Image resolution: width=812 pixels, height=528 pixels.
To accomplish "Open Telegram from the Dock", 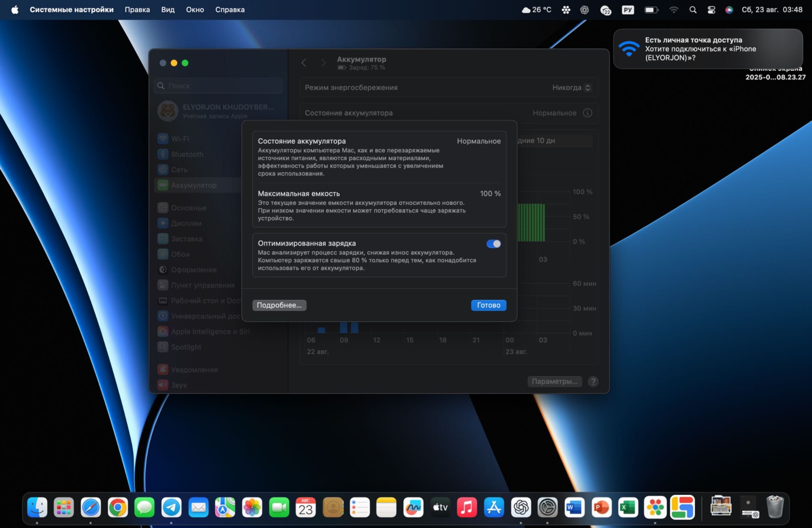I will click(x=171, y=507).
